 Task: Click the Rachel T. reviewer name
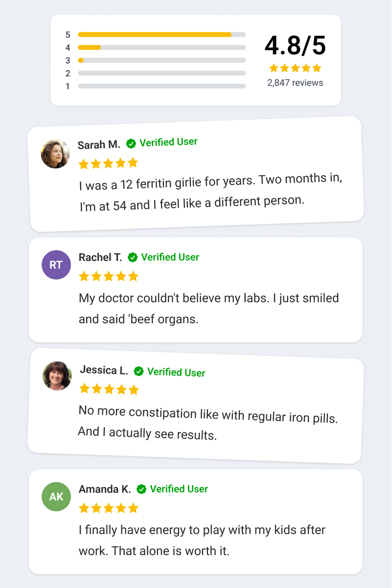pyautogui.click(x=100, y=258)
